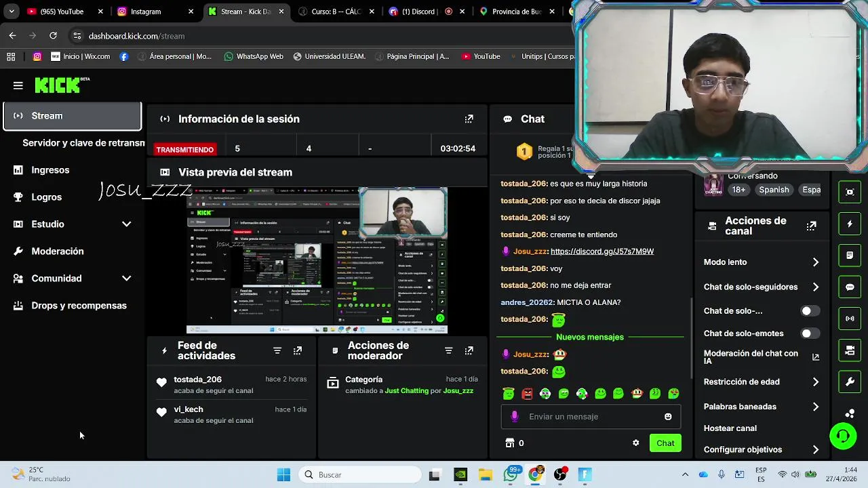Open the Just Chatting category link
Viewport: 868px width, 488px height.
click(x=406, y=391)
